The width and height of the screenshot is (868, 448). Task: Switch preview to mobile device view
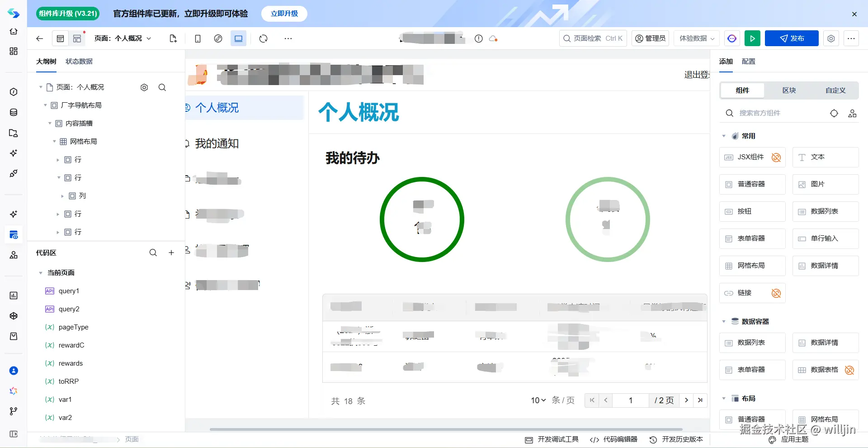pos(198,38)
